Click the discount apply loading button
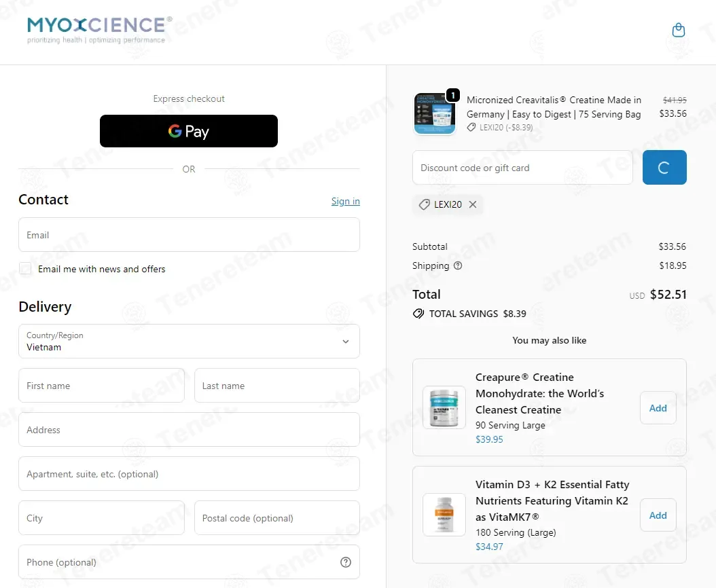The image size is (716, 588). click(x=664, y=168)
